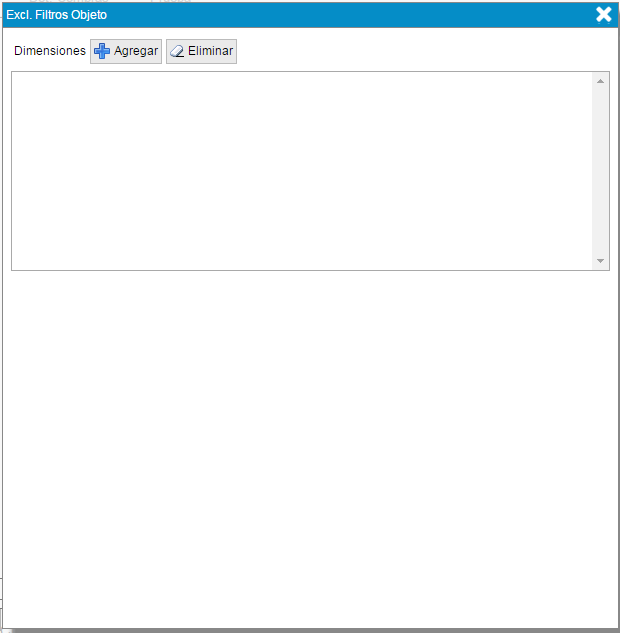Click the Dimensiones label
The width and height of the screenshot is (620, 633).
coord(50,51)
